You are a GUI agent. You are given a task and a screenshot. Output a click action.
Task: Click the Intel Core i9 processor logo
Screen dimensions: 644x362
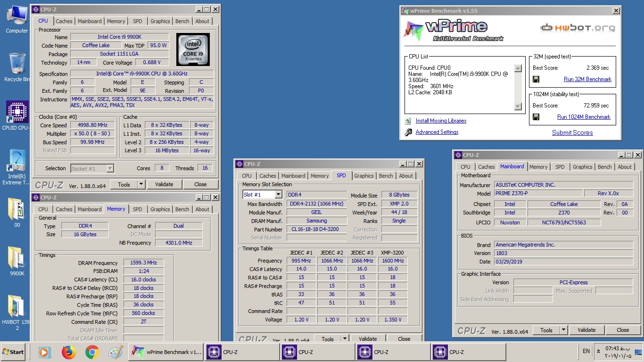pos(193,49)
